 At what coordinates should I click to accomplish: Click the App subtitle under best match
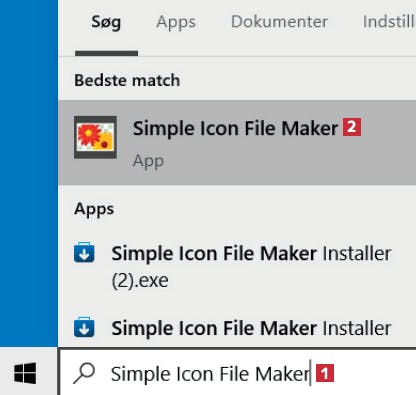pos(148,161)
